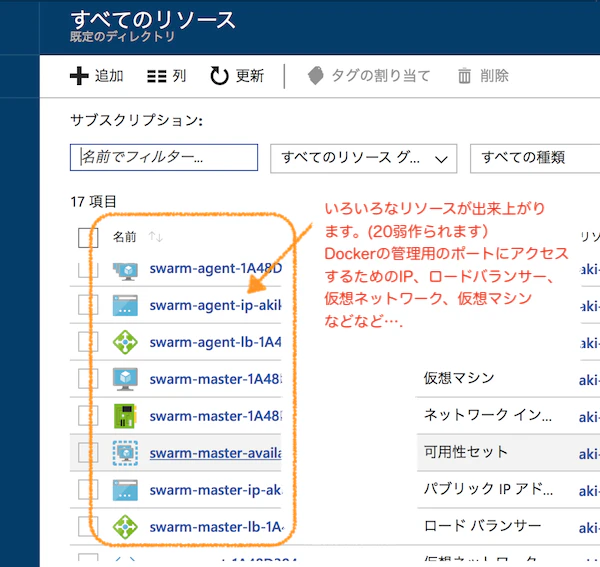
Task: Open the swarm-agent-ip-aki resource link
Action: (215, 305)
